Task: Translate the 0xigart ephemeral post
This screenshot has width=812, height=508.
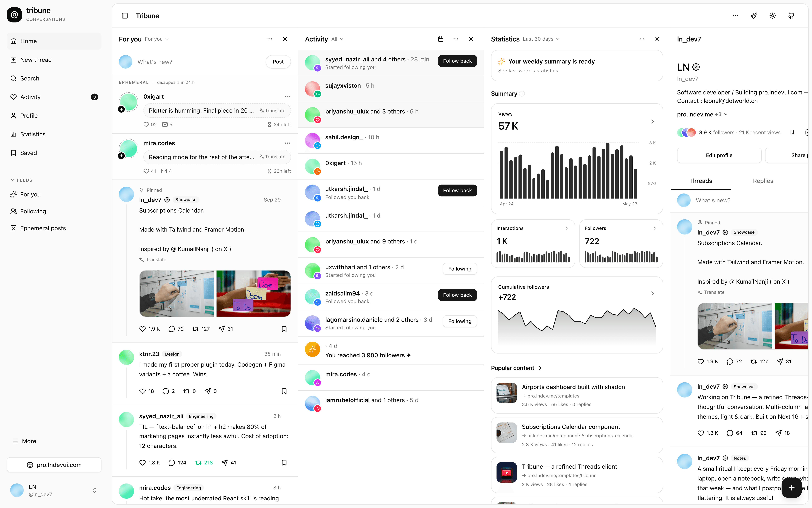Action: click(272, 110)
